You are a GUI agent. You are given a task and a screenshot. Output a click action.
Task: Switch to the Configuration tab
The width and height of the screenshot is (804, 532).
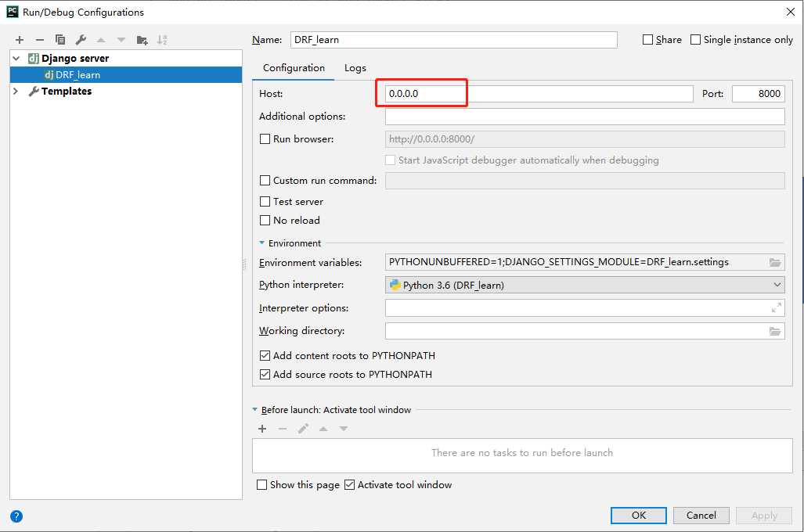pos(294,68)
